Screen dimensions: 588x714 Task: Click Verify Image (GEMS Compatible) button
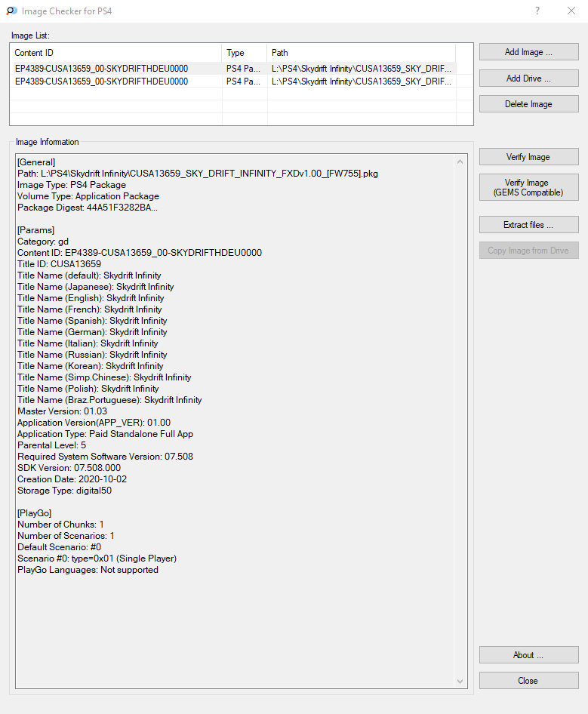529,188
